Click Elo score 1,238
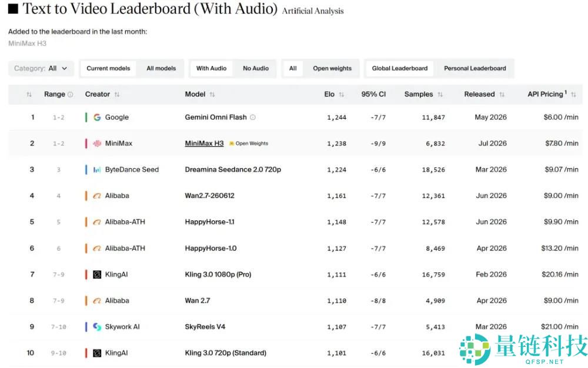Screen dimensions: 588x368 (x=336, y=143)
